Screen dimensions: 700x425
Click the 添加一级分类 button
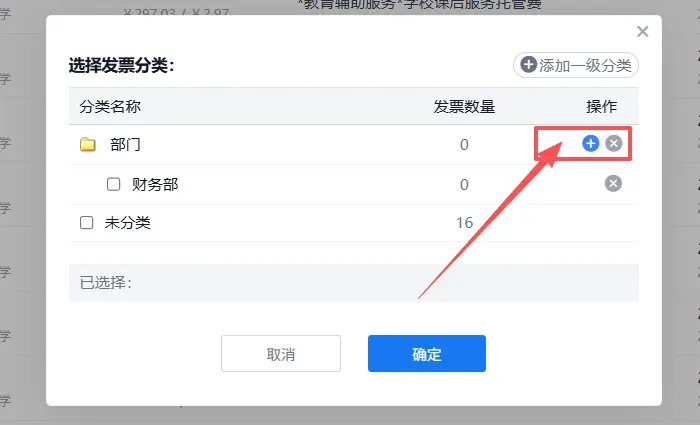(x=576, y=66)
